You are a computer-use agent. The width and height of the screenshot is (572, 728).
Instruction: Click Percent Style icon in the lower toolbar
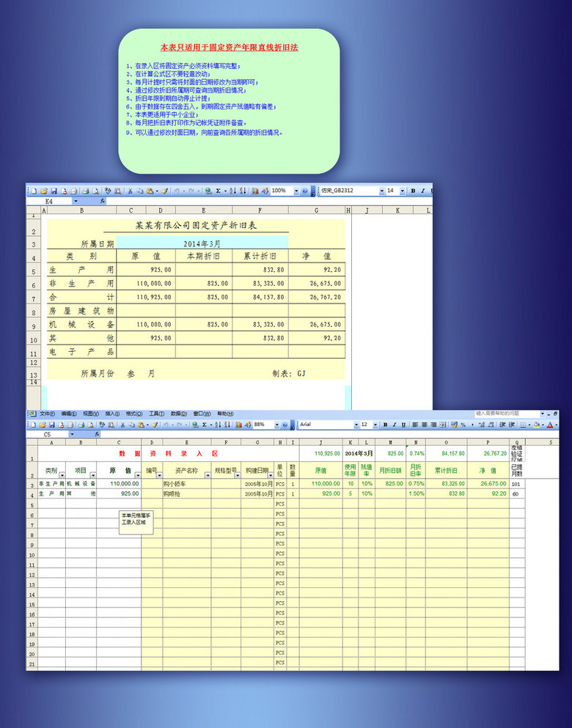[x=463, y=424]
